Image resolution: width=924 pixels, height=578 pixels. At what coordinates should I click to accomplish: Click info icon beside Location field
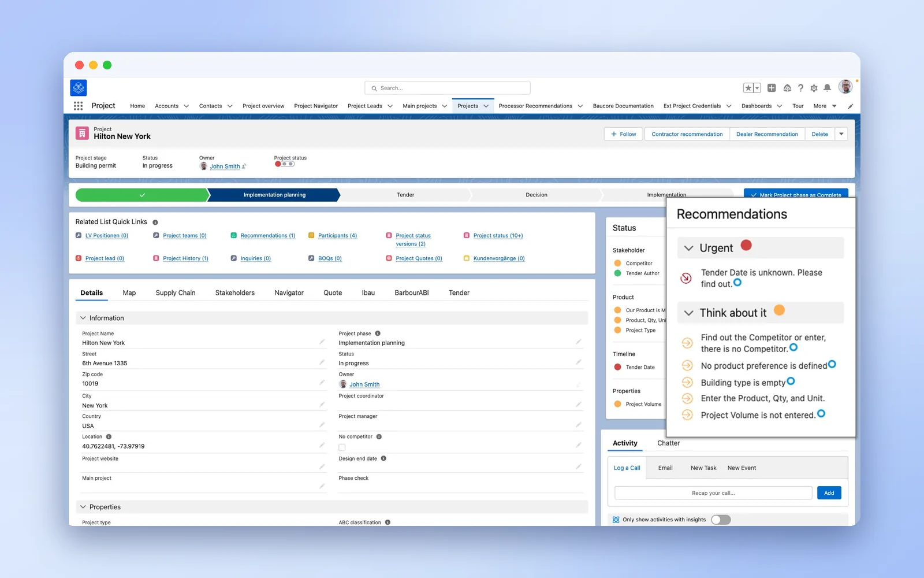tap(109, 437)
